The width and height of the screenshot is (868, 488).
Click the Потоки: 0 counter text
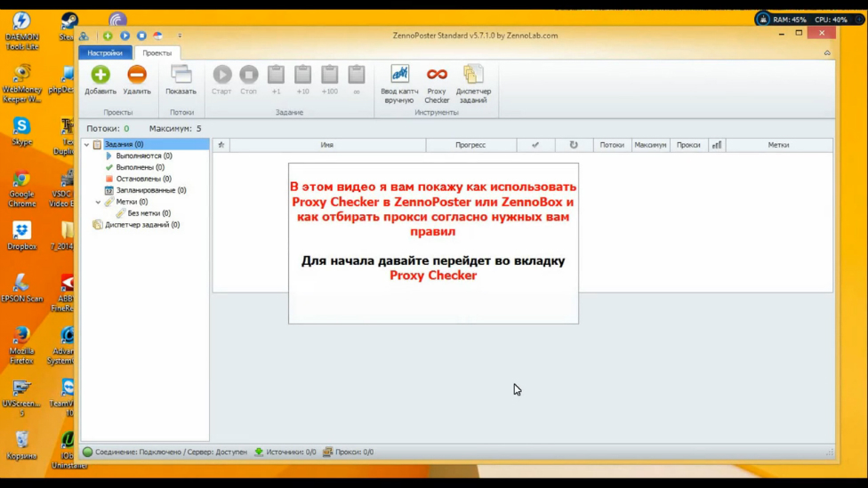pyautogui.click(x=108, y=128)
